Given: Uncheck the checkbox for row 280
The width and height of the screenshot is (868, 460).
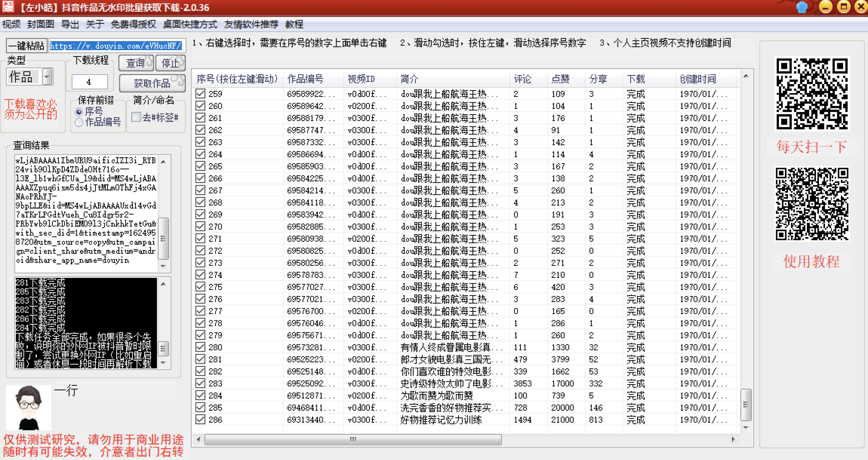Looking at the screenshot, I should tap(200, 347).
